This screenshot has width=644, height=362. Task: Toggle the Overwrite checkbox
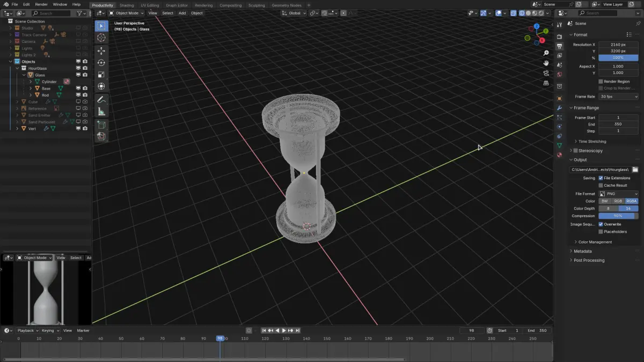pos(601,224)
